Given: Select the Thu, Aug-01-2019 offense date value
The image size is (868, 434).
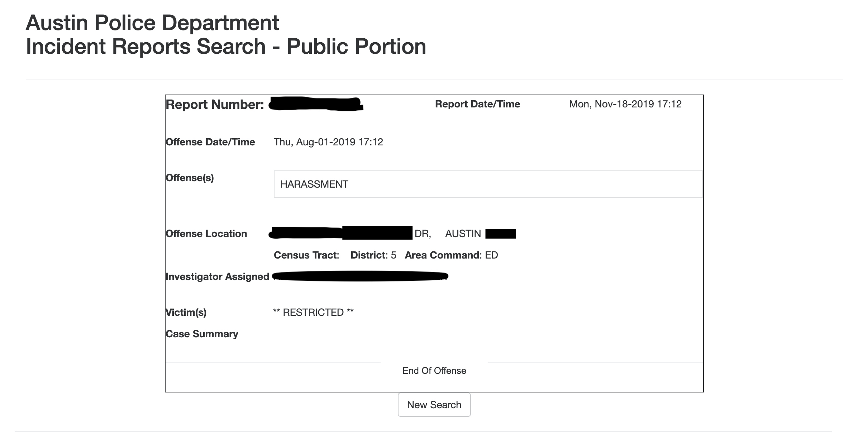Looking at the screenshot, I should tap(328, 142).
